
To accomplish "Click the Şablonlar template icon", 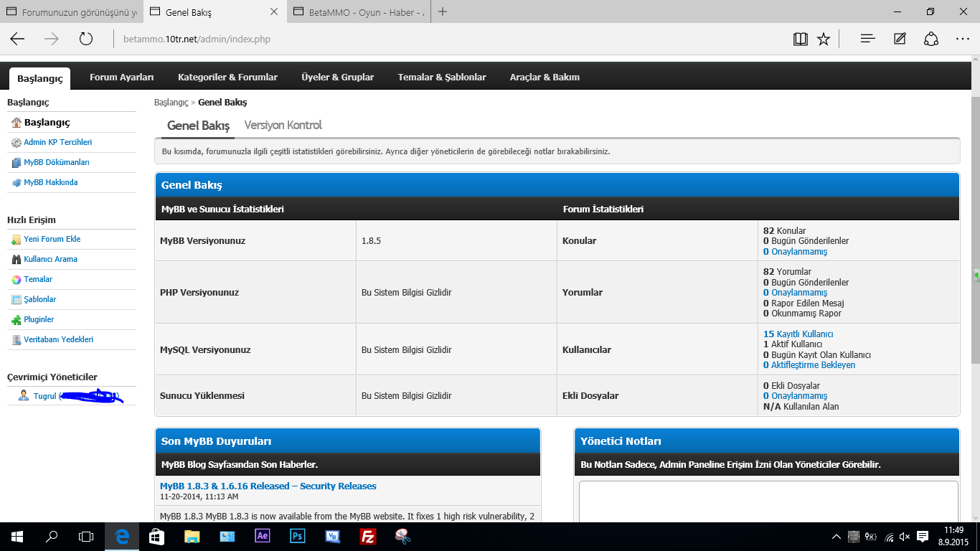I will pyautogui.click(x=17, y=300).
